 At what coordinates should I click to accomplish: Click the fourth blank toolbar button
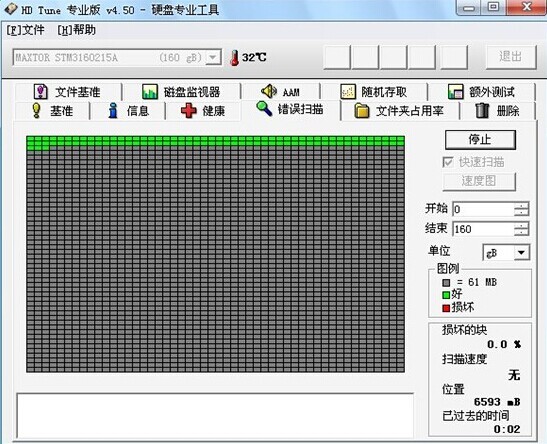point(421,57)
